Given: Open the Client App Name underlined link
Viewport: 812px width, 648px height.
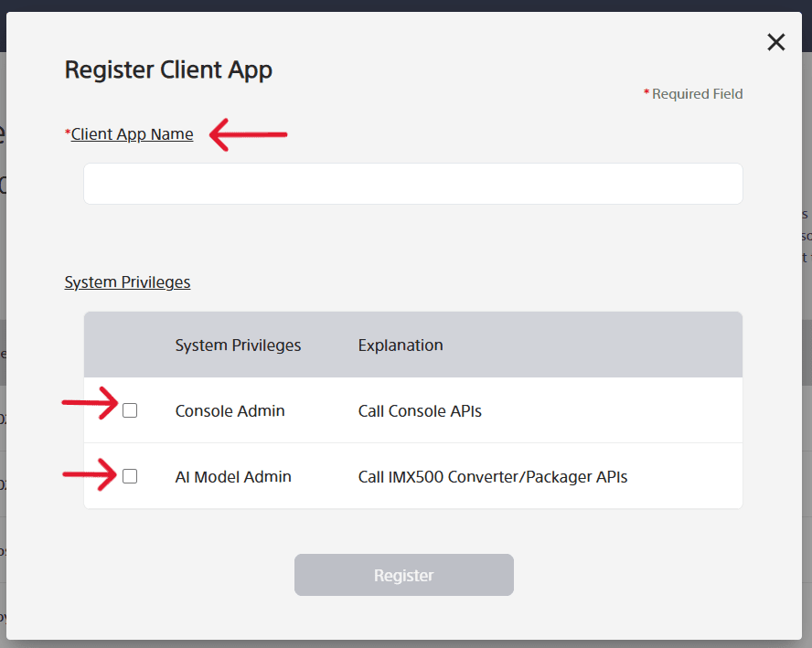Looking at the screenshot, I should tap(132, 133).
